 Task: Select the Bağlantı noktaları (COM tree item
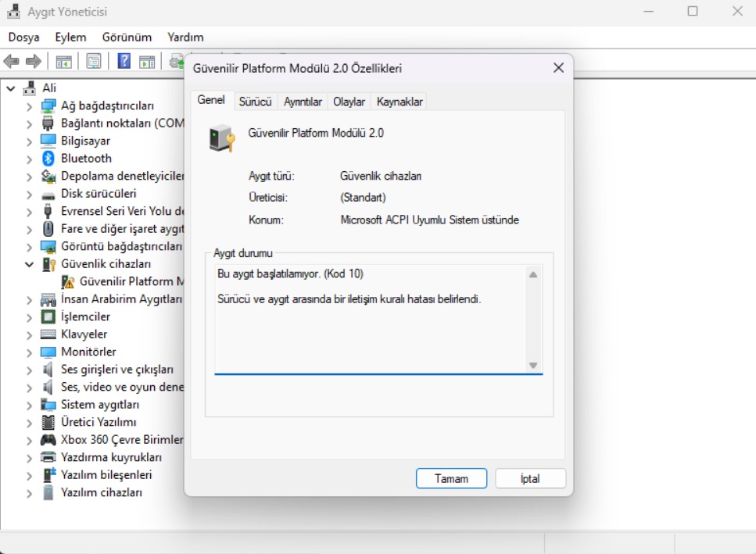(123, 123)
